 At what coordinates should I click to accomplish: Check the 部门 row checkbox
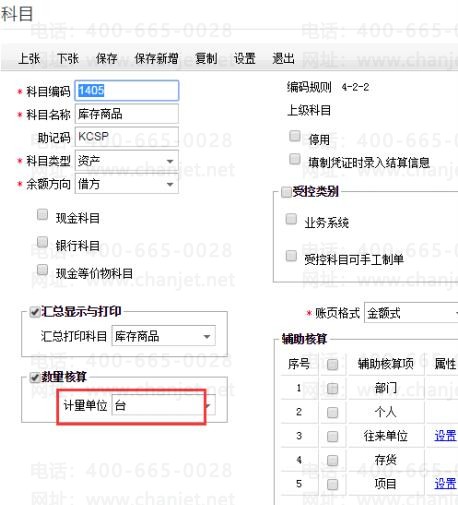click(x=332, y=388)
